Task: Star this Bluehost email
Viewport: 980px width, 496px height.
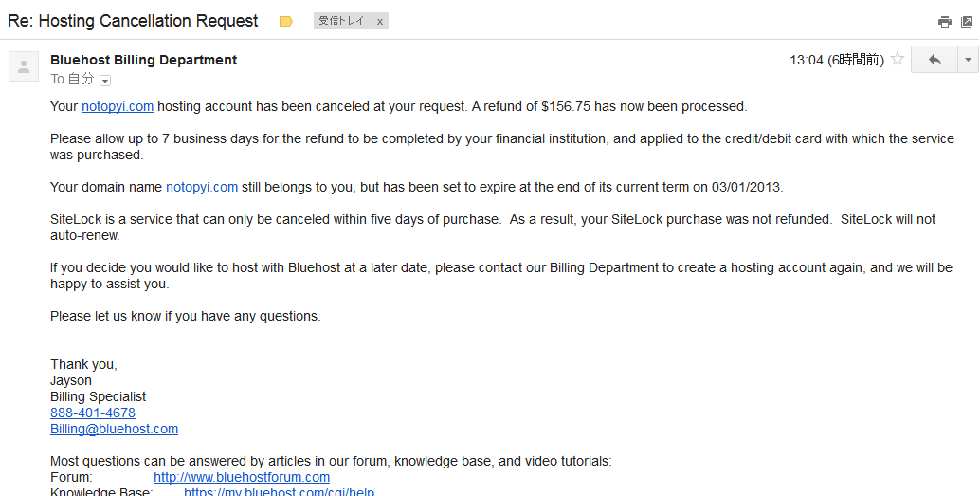Action: (x=898, y=59)
